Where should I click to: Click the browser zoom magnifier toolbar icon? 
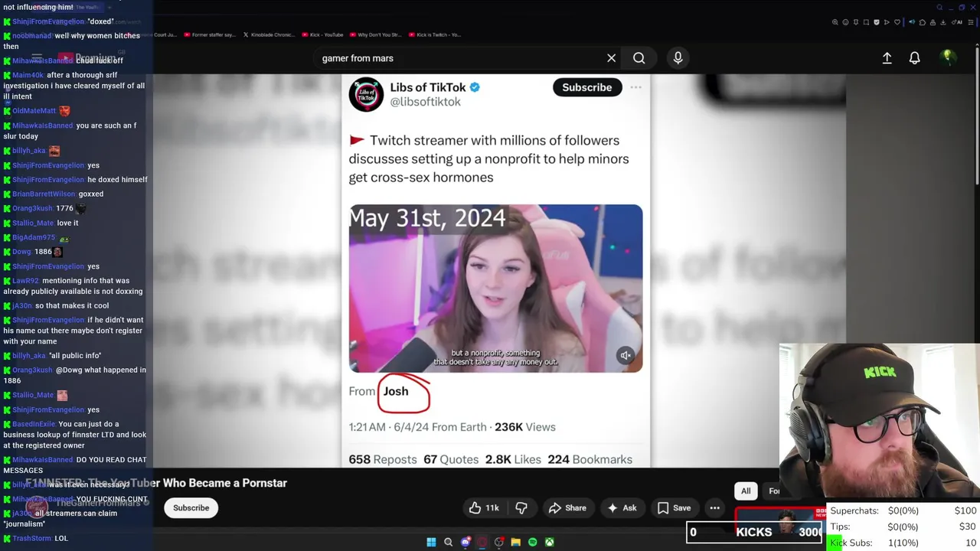point(835,22)
